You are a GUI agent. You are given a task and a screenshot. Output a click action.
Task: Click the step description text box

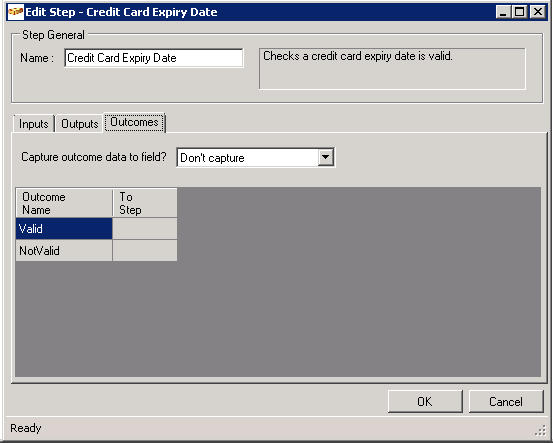(392, 69)
